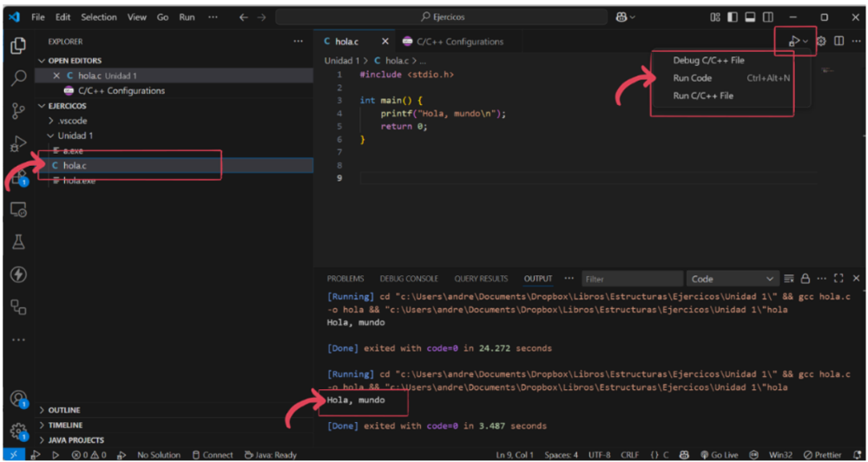Toggle the bottom panel layout button
The width and height of the screenshot is (868, 462).
(750, 17)
